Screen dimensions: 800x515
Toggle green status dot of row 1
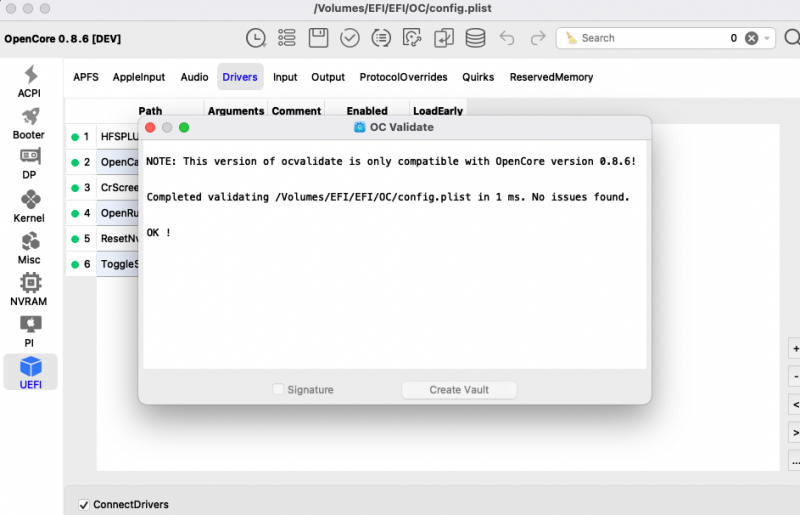coord(75,137)
